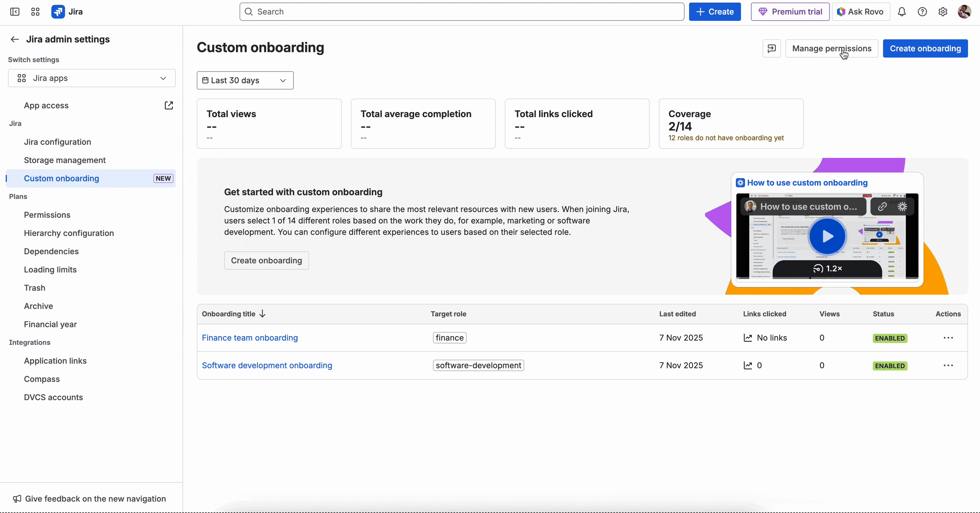Go back using the arrow beside Jira admin settings
Image resolution: width=980 pixels, height=513 pixels.
[15, 39]
